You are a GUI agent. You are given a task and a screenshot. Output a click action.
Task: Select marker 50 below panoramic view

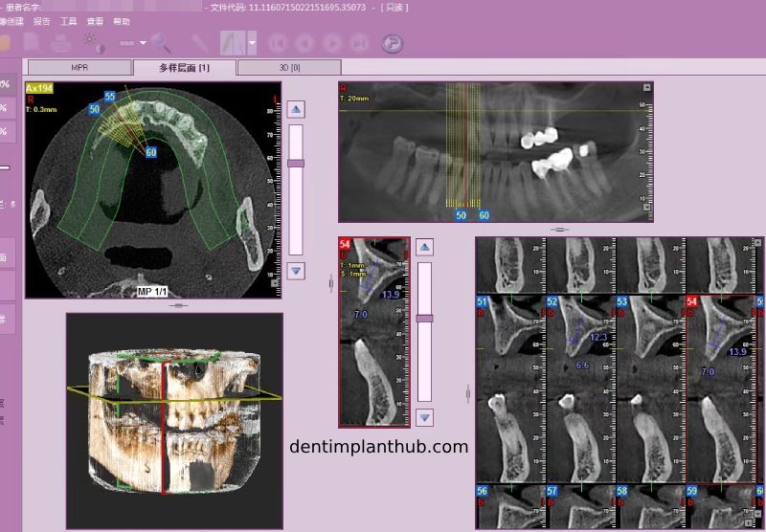pos(461,214)
